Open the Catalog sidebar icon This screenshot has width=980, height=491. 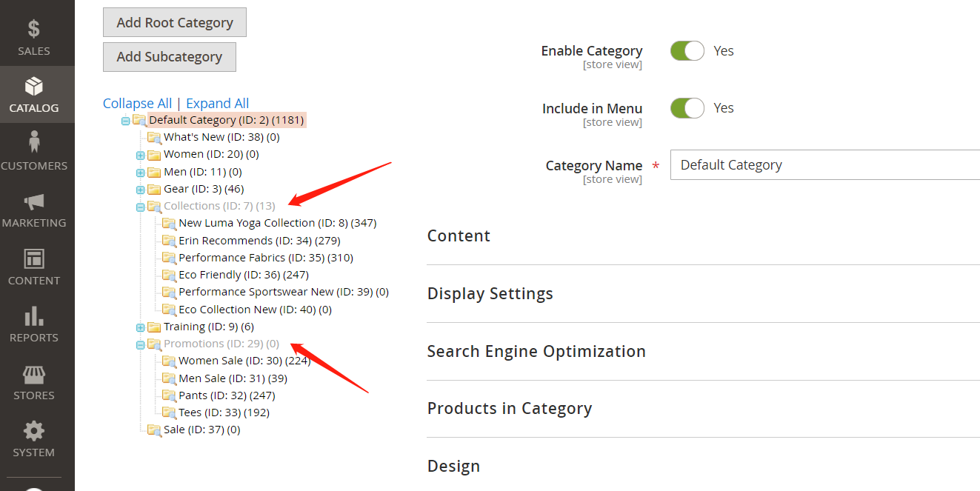[x=33, y=87]
